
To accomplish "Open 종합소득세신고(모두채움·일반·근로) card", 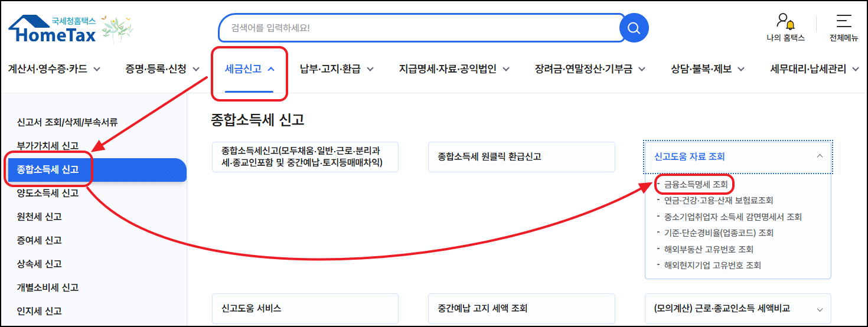I will pyautogui.click(x=305, y=157).
